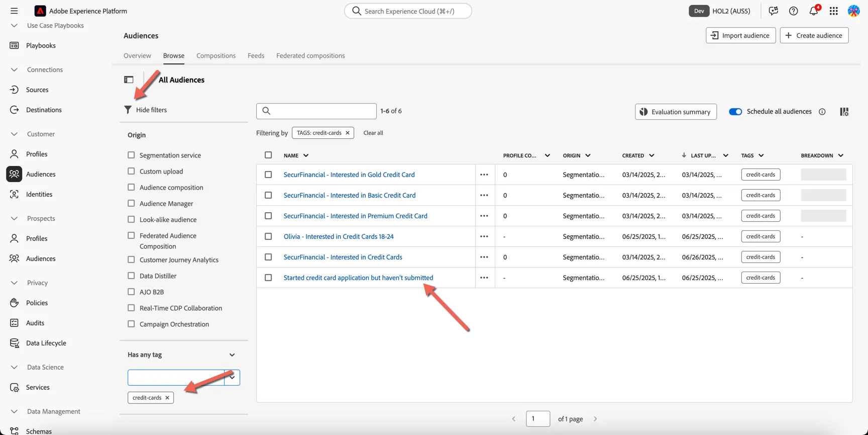Collapse the Connections sidebar section

click(14, 69)
